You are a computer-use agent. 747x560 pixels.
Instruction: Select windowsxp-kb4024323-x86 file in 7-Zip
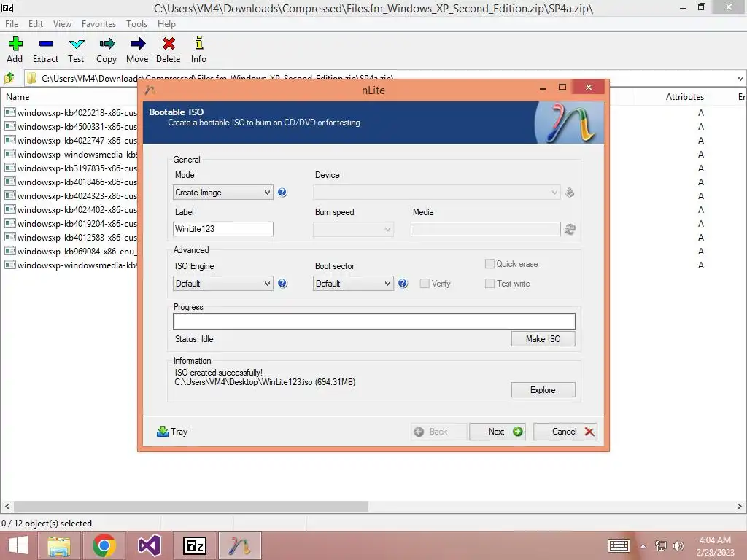click(71, 195)
